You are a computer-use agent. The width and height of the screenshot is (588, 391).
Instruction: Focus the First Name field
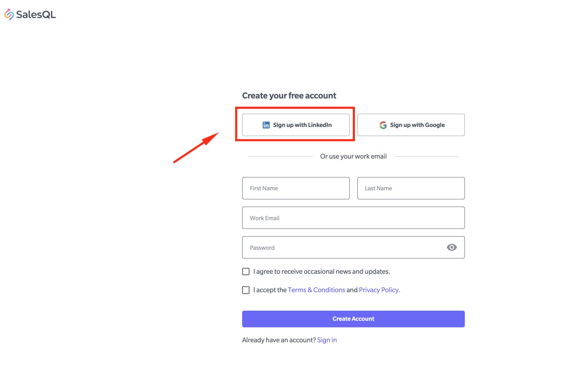[x=296, y=188]
